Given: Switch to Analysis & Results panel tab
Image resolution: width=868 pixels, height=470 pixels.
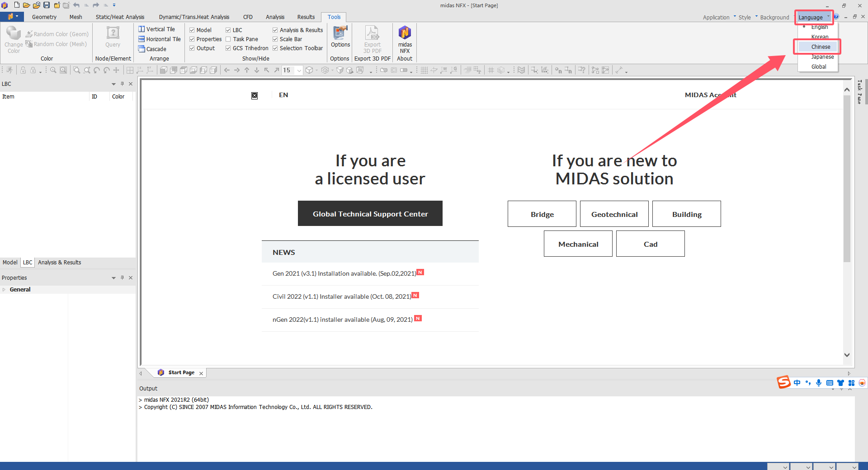Looking at the screenshot, I should point(59,263).
